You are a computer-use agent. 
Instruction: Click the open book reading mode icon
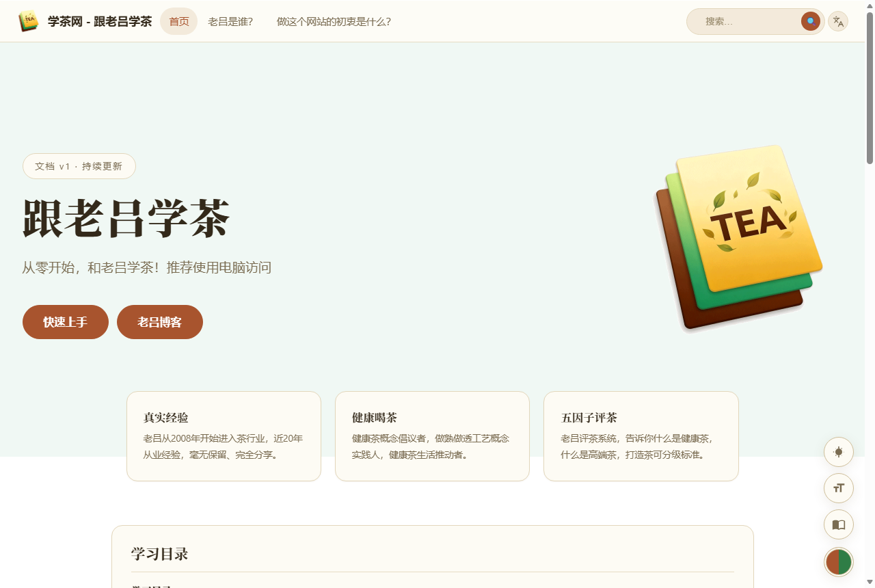839,524
